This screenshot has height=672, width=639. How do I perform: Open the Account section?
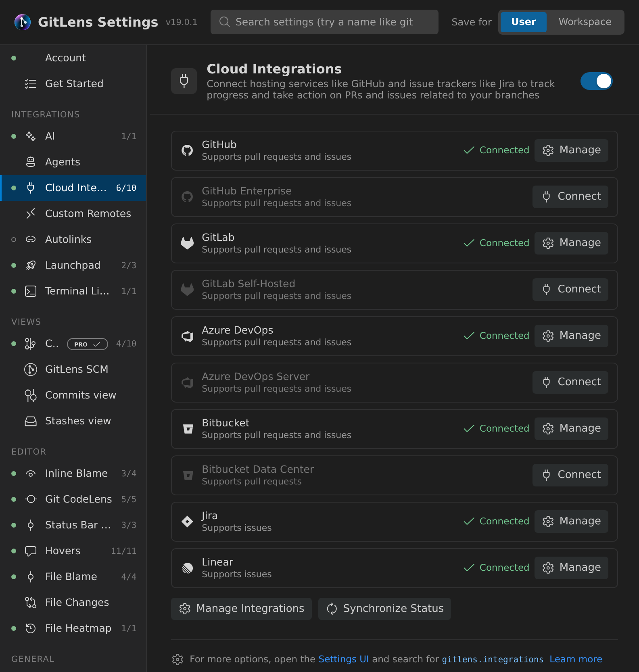(x=73, y=58)
